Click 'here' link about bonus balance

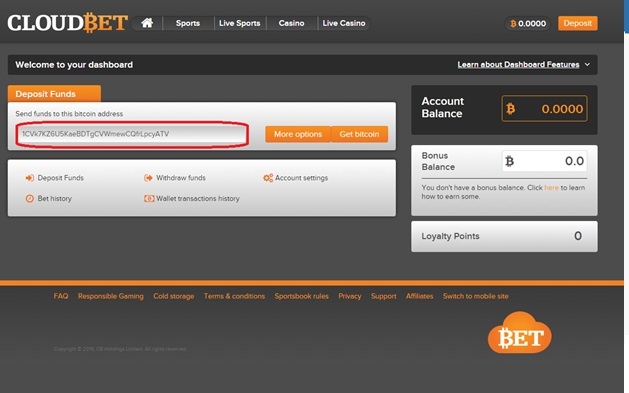tap(551, 188)
